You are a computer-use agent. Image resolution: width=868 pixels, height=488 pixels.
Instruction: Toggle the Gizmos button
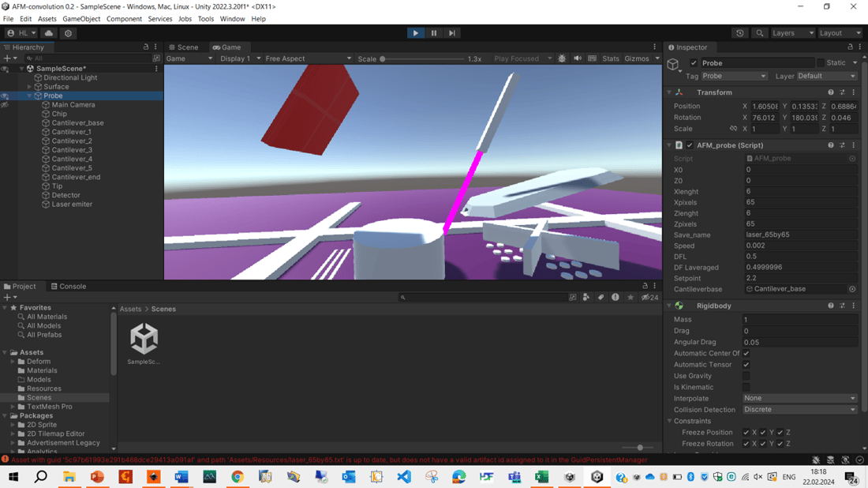tap(637, 58)
